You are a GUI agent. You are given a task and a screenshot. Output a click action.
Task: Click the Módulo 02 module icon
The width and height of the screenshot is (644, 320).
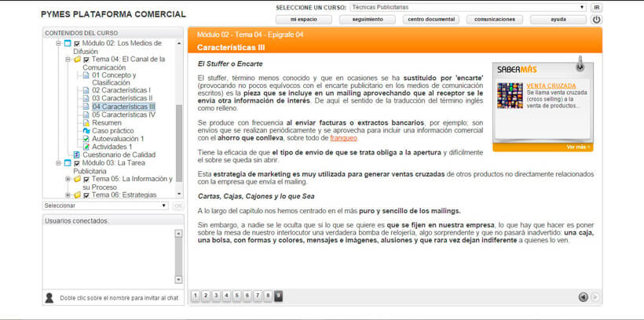tap(68, 43)
